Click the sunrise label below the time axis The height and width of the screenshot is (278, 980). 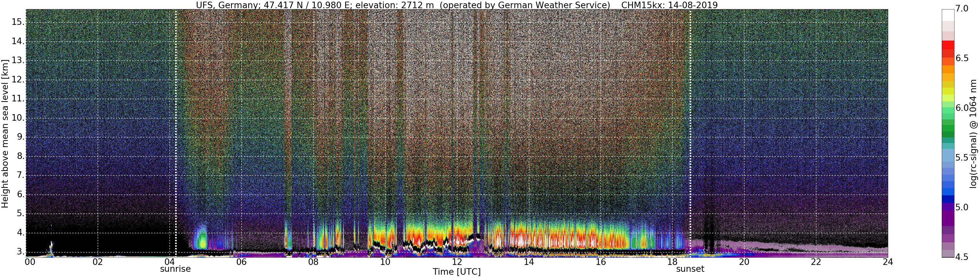click(175, 269)
